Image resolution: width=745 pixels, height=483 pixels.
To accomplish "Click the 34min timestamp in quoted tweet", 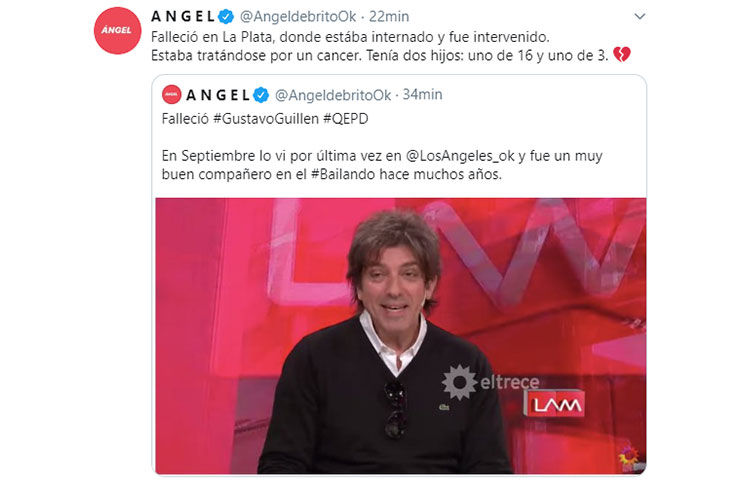I will tap(422, 95).
